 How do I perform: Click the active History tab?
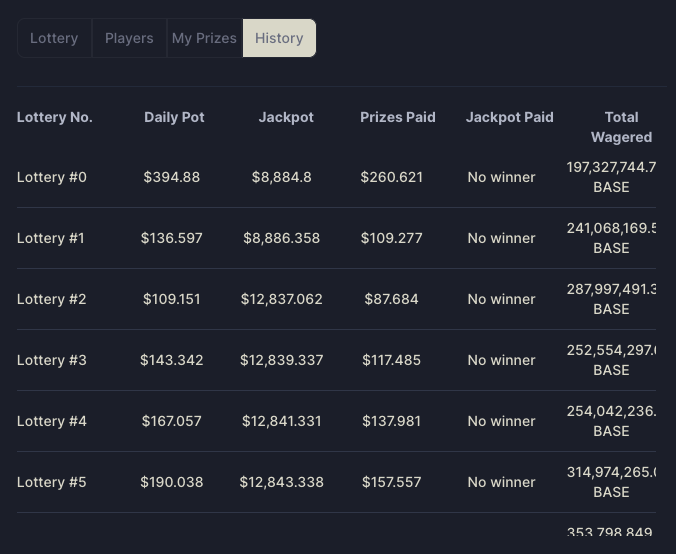click(279, 38)
